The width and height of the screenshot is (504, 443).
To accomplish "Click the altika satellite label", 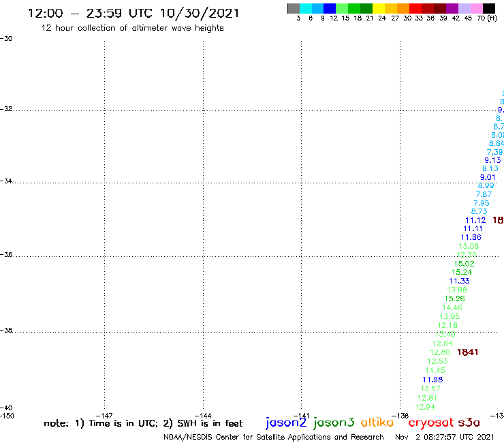I will pyautogui.click(x=377, y=422).
